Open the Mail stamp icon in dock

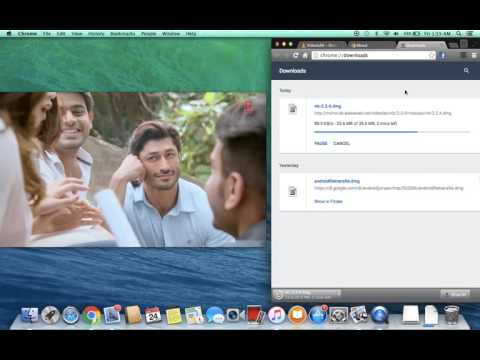coord(112,315)
